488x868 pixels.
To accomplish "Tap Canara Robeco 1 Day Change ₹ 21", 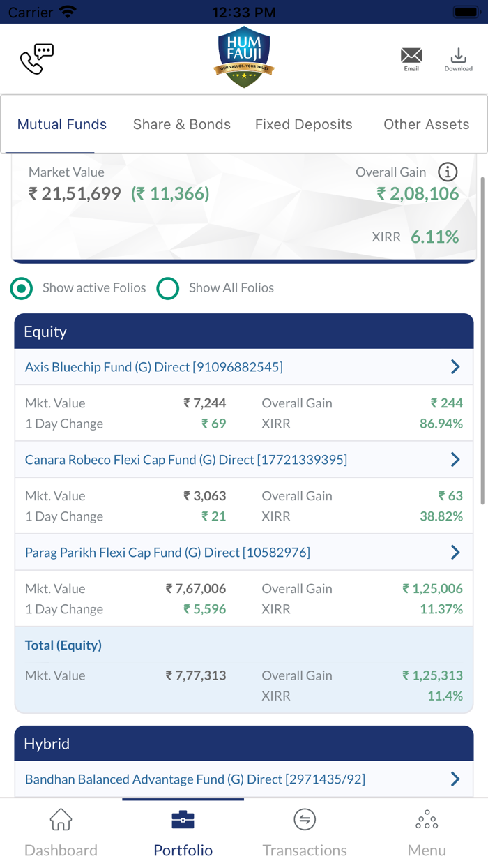I will click(214, 516).
